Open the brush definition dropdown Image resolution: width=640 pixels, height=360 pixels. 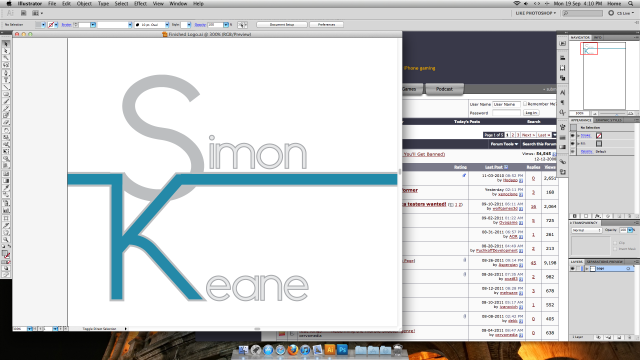[167, 25]
